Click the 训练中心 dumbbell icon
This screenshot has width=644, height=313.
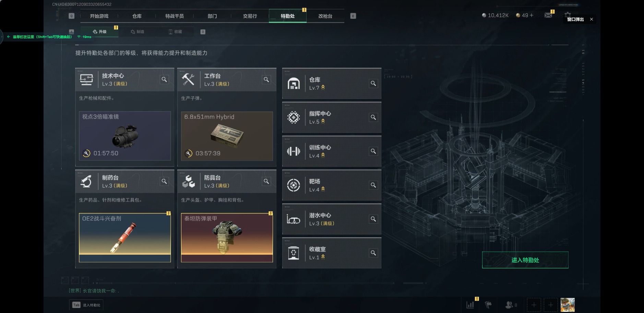click(294, 151)
